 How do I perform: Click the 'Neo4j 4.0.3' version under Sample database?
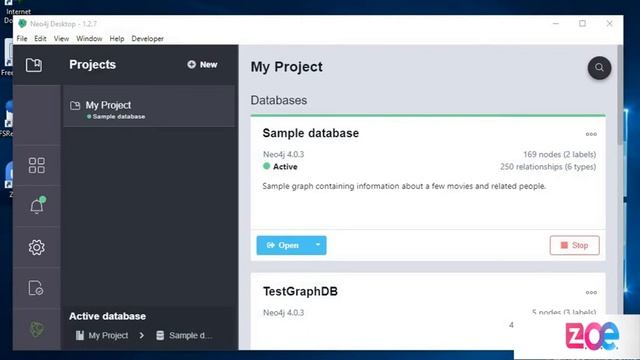(x=283, y=154)
